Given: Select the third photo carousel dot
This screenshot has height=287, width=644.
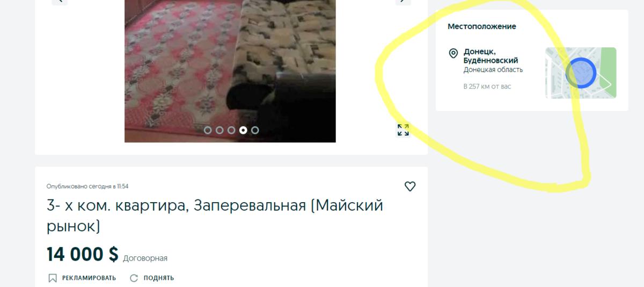Looking at the screenshot, I should [231, 130].
